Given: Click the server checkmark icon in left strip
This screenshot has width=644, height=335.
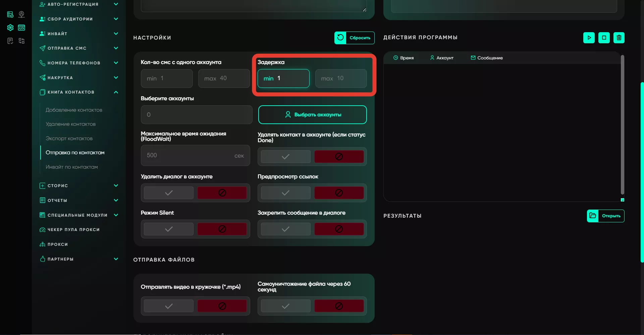Looking at the screenshot, I should tap(10, 14).
